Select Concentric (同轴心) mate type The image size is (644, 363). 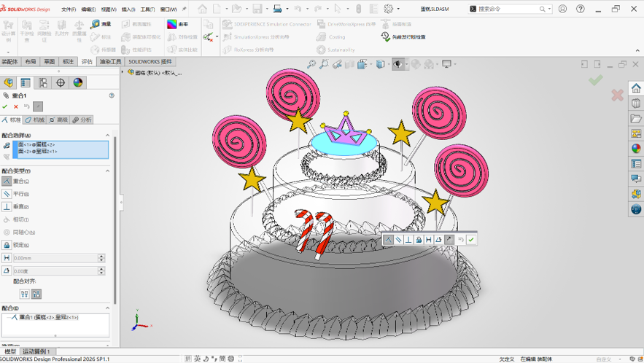pyautogui.click(x=7, y=233)
